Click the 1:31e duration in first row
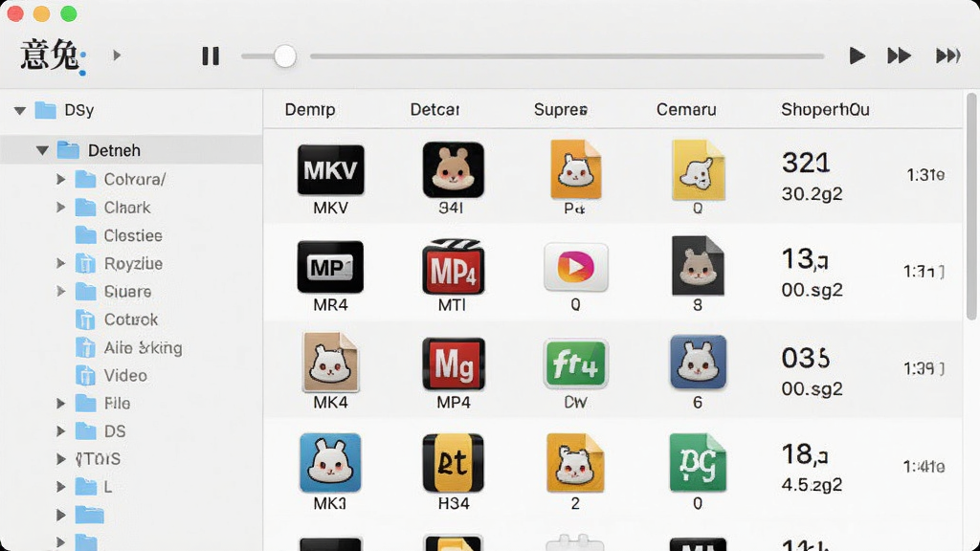The height and width of the screenshot is (551, 980). point(925,175)
